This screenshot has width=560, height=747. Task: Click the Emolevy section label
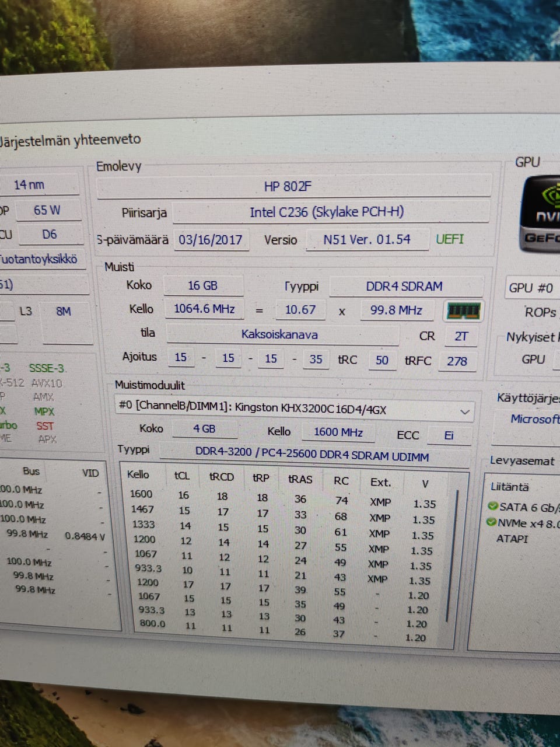[119, 166]
